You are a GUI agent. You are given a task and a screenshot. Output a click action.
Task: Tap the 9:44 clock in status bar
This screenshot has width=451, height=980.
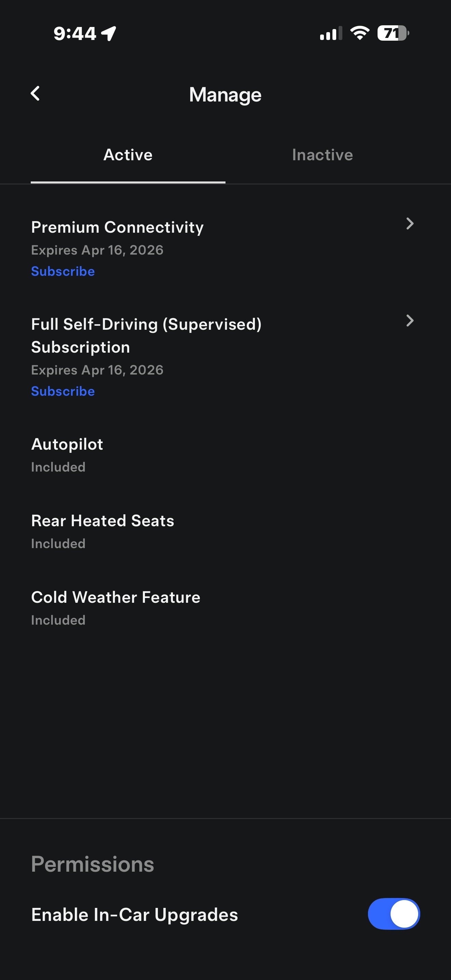75,33
